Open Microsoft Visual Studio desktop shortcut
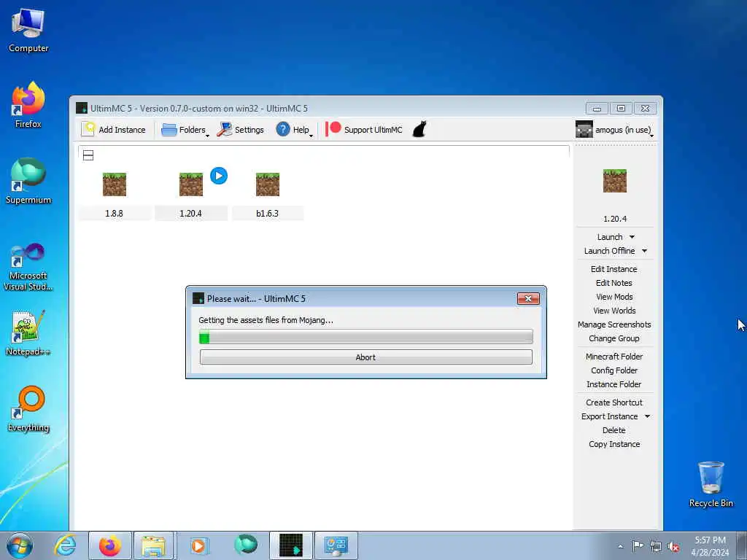The width and height of the screenshot is (747, 560). (28, 267)
